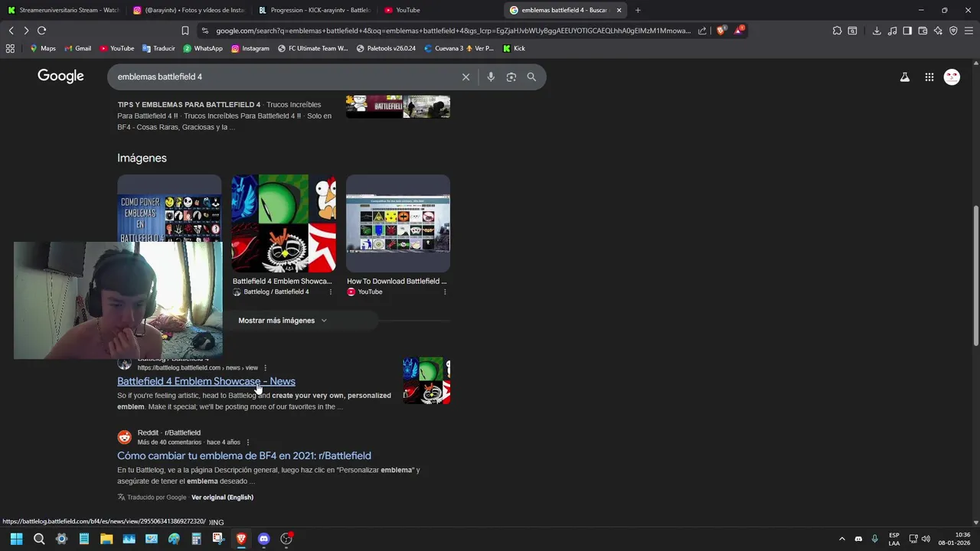Switch to the Streameruniversitario Stream tab

tap(63, 10)
